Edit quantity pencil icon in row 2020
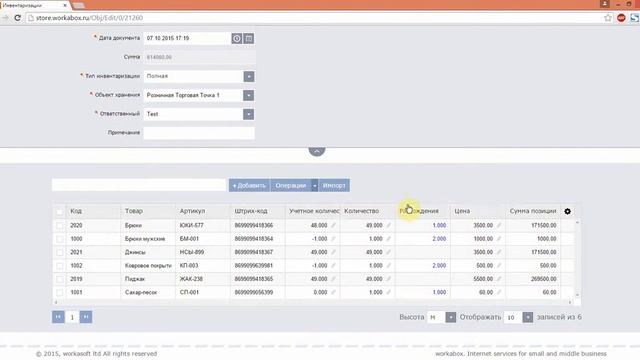The height and width of the screenshot is (360, 640). pyautogui.click(x=388, y=225)
